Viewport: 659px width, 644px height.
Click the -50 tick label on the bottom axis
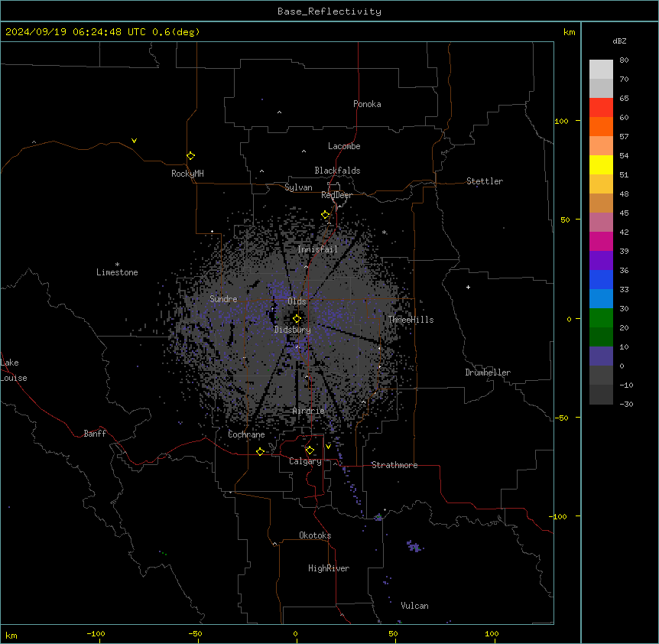[x=195, y=633]
